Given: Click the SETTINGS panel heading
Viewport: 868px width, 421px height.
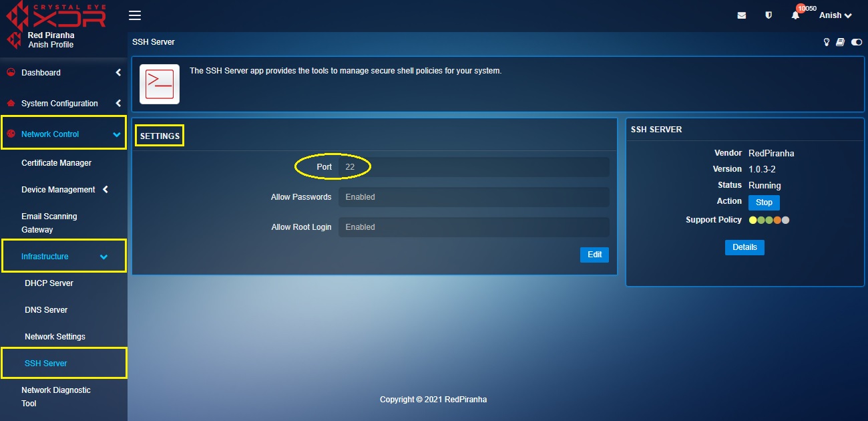Looking at the screenshot, I should pos(160,136).
